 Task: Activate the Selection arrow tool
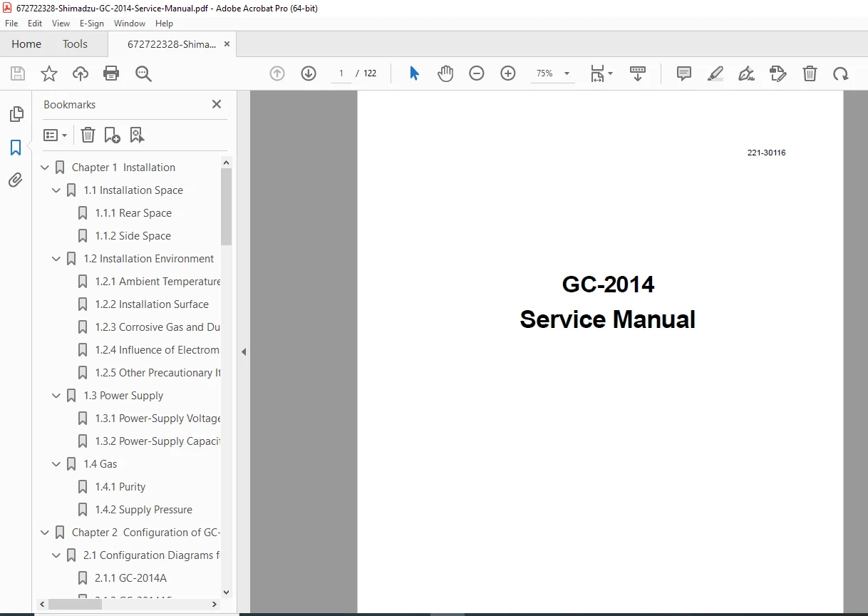click(x=414, y=73)
